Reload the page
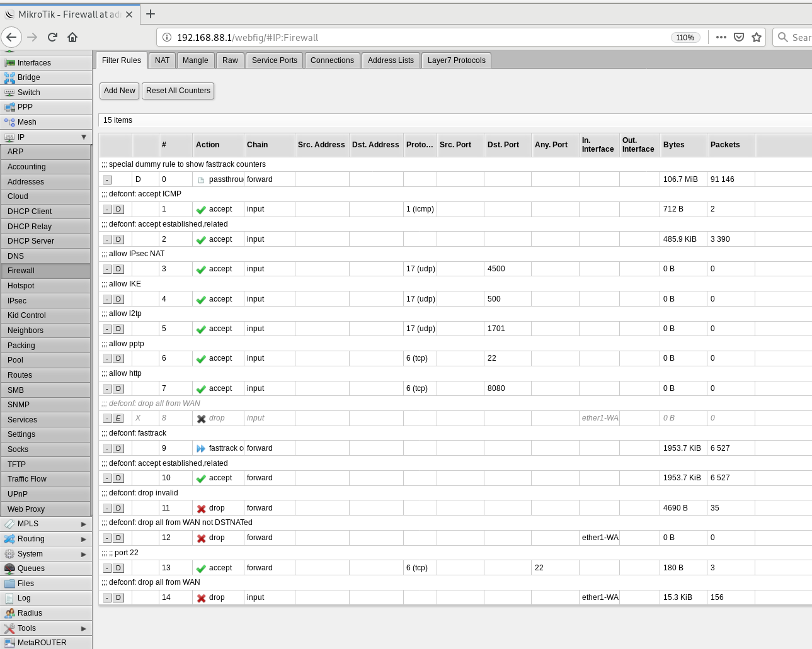812x649 pixels. (53, 37)
